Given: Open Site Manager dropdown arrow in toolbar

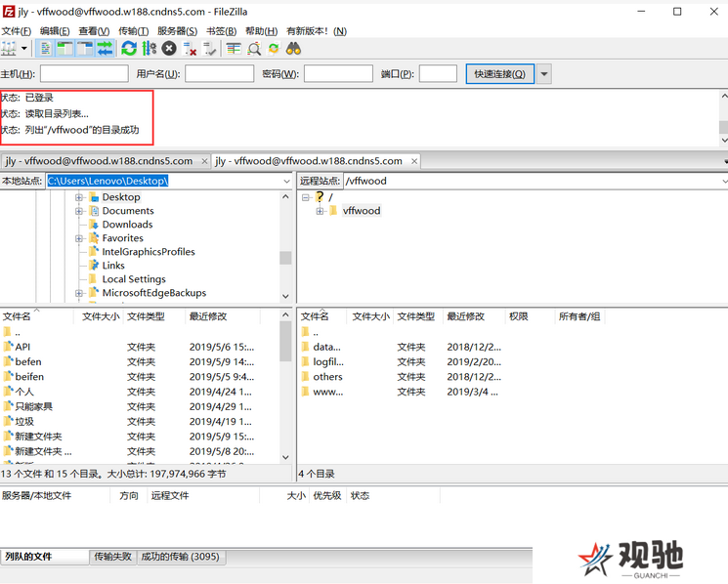Looking at the screenshot, I should (24, 48).
